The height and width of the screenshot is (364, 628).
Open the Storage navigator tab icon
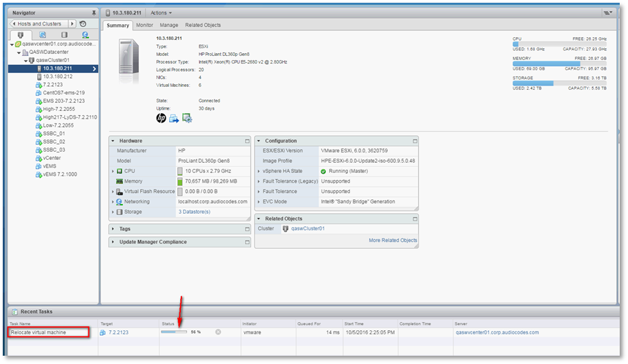64,34
